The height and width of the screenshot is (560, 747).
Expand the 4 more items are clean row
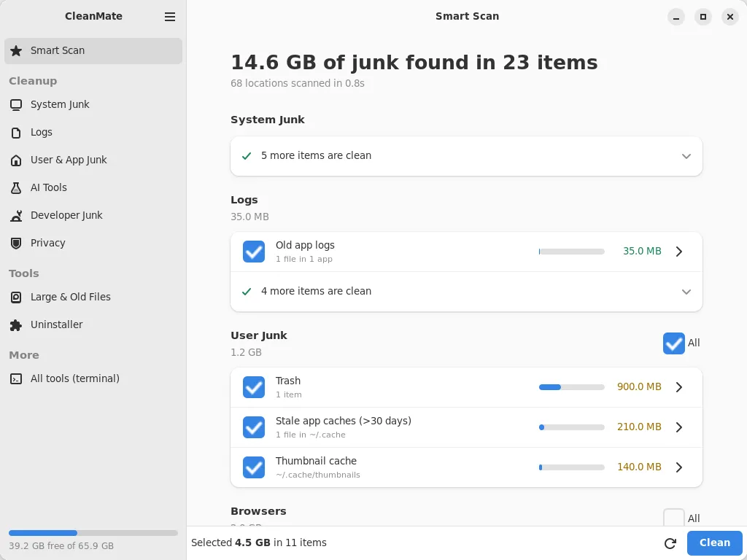point(466,292)
